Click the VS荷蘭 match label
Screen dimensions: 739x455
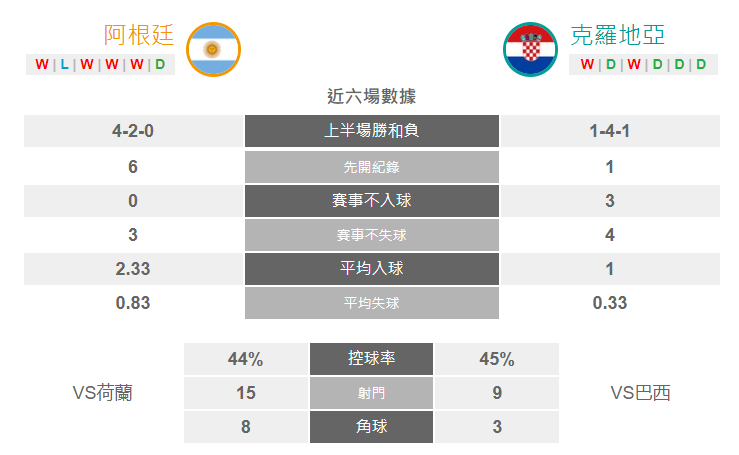(102, 393)
